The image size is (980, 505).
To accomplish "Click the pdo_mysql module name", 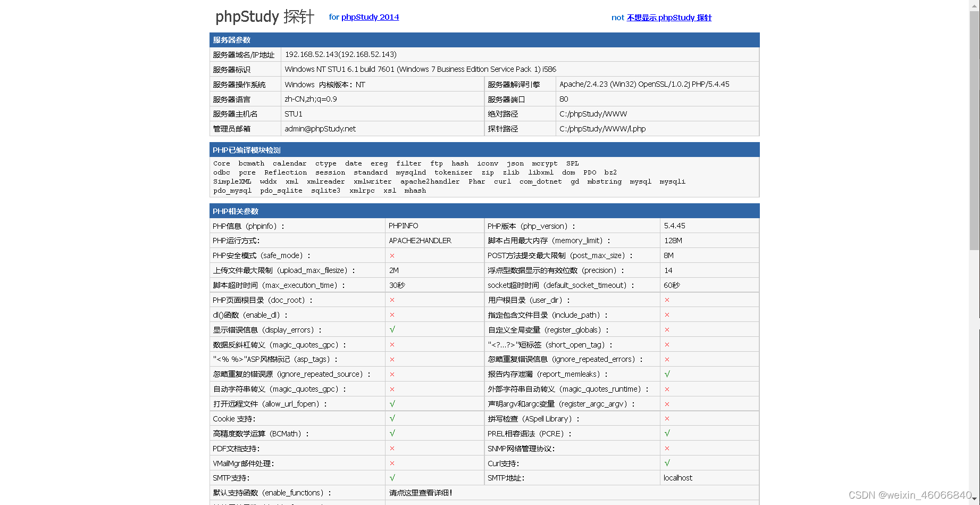I will tap(232, 191).
